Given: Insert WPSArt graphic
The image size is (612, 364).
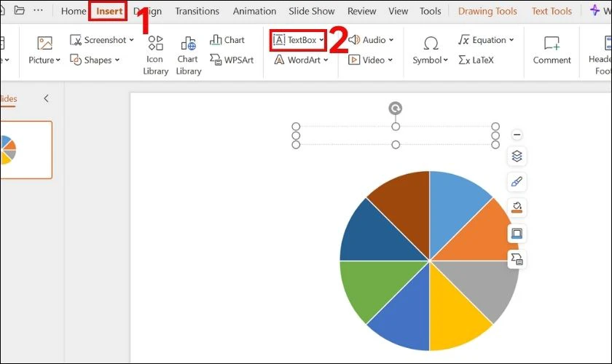Looking at the screenshot, I should pos(232,60).
